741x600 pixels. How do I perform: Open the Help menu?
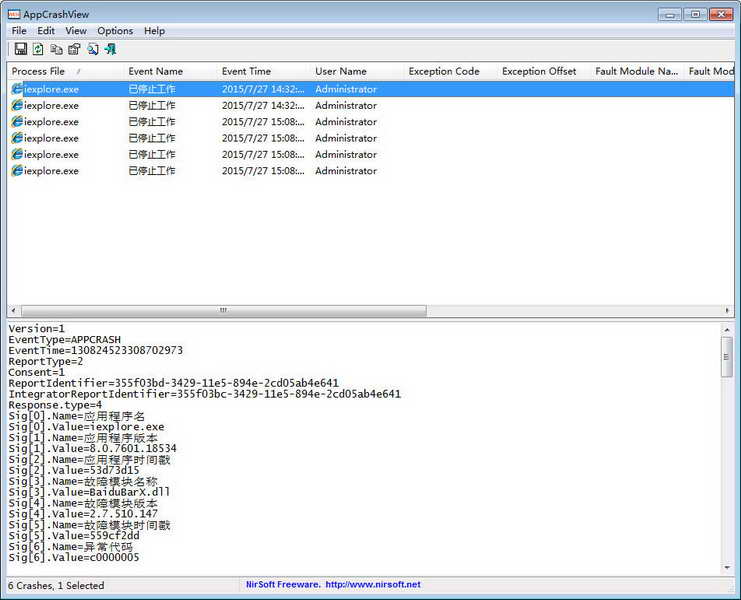(x=154, y=31)
